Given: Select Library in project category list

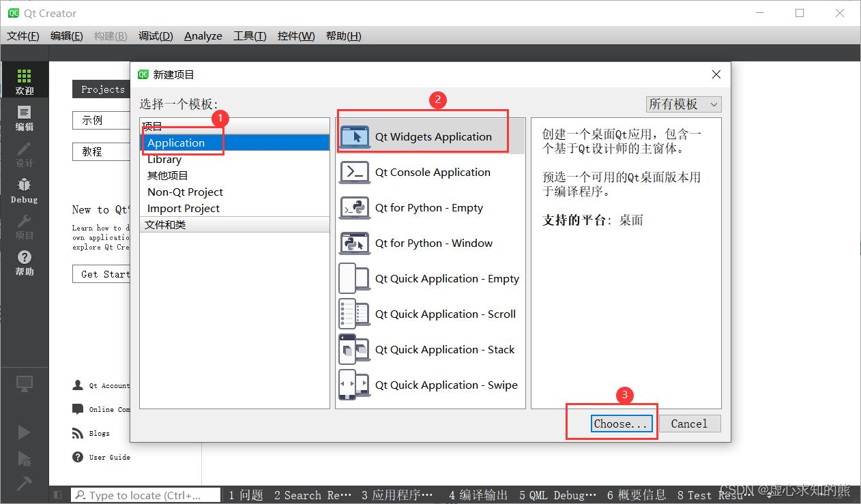Looking at the screenshot, I should click(x=235, y=159).
